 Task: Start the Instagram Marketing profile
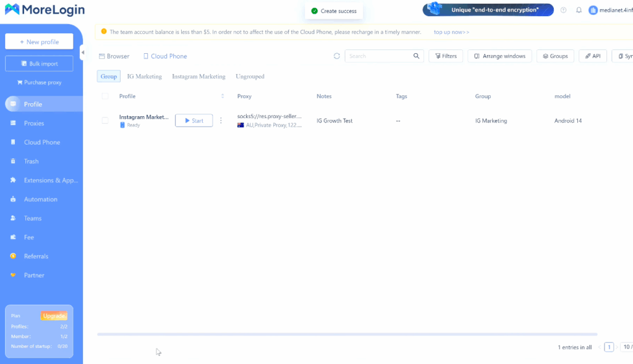pyautogui.click(x=193, y=121)
